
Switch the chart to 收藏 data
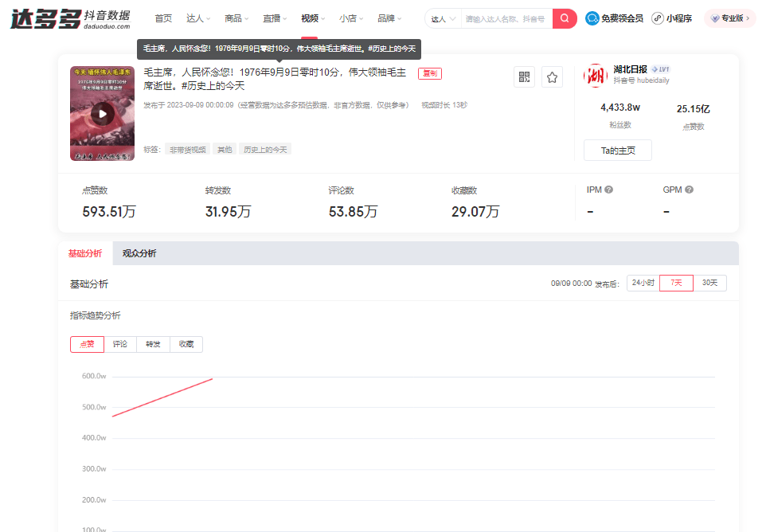click(x=186, y=344)
